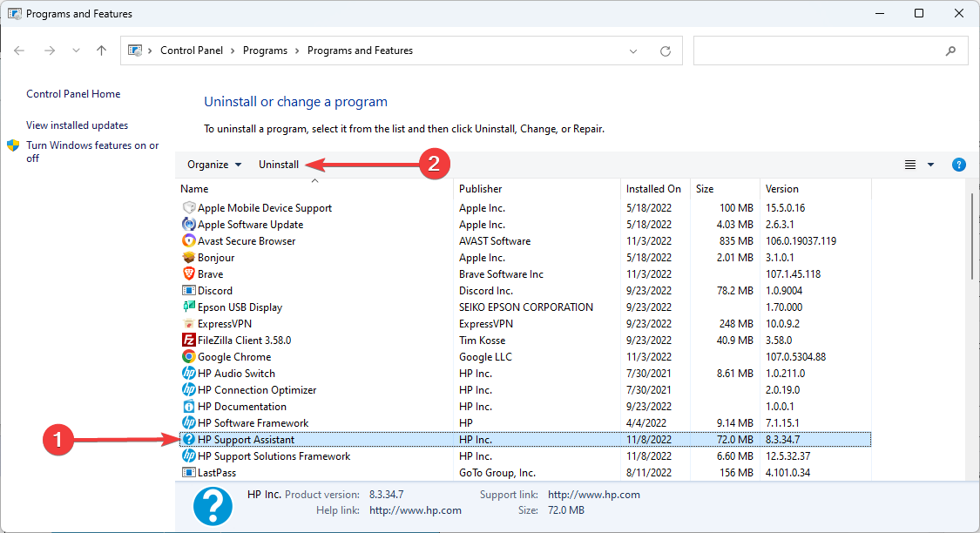Click the Back navigation arrow
Viewport: 980px width, 533px height.
pyautogui.click(x=20, y=51)
